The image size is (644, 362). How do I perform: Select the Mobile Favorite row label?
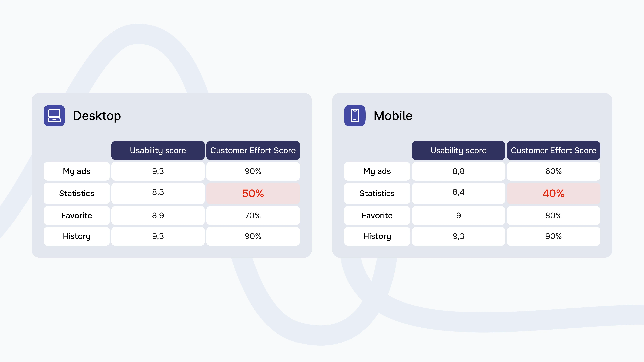tap(377, 215)
